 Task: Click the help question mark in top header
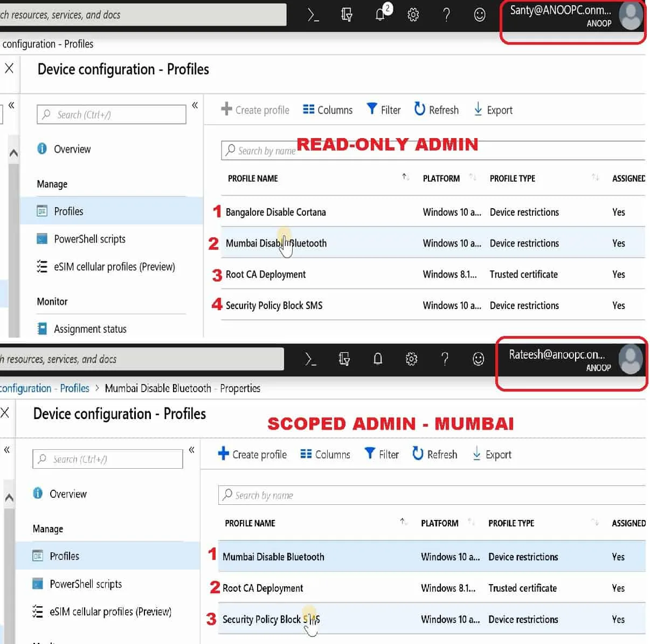coord(446,15)
